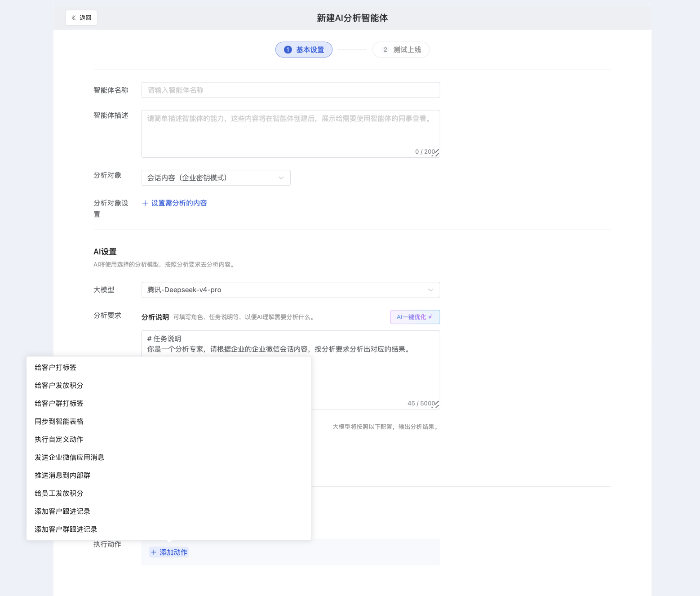Expand the 大模型 selector

[291, 290]
